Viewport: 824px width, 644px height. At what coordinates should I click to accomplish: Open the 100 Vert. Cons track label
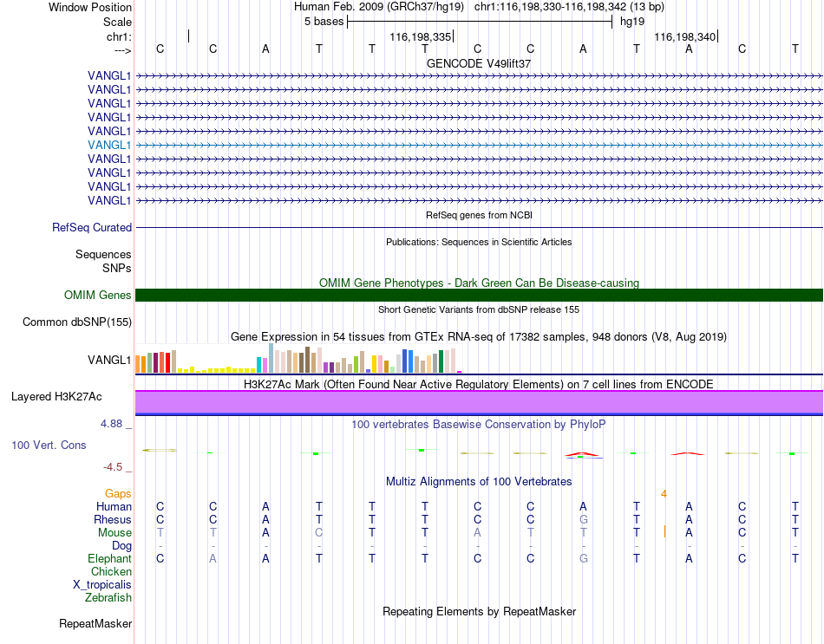(x=49, y=445)
